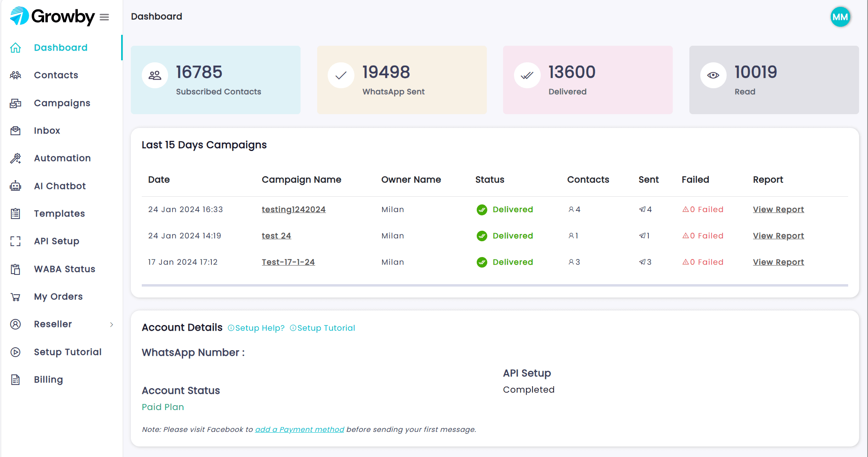The width and height of the screenshot is (868, 457).
Task: View Report for testing1242024 campaign
Action: click(x=778, y=209)
